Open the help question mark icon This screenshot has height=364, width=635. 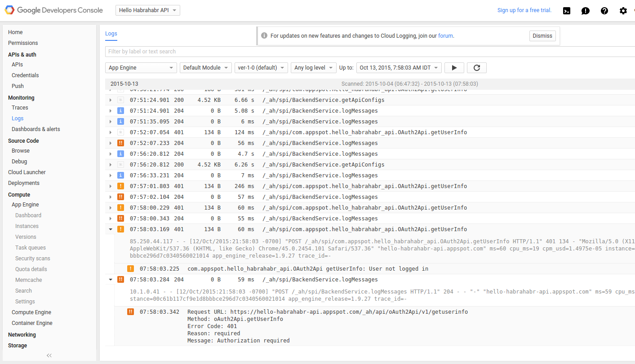pos(604,11)
